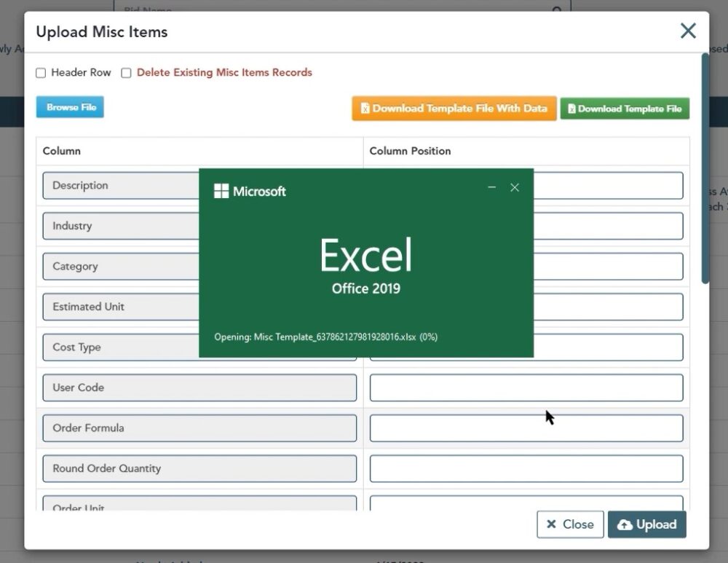
Task: Close the Upload Misc Items dialog with X
Action: coord(687,31)
